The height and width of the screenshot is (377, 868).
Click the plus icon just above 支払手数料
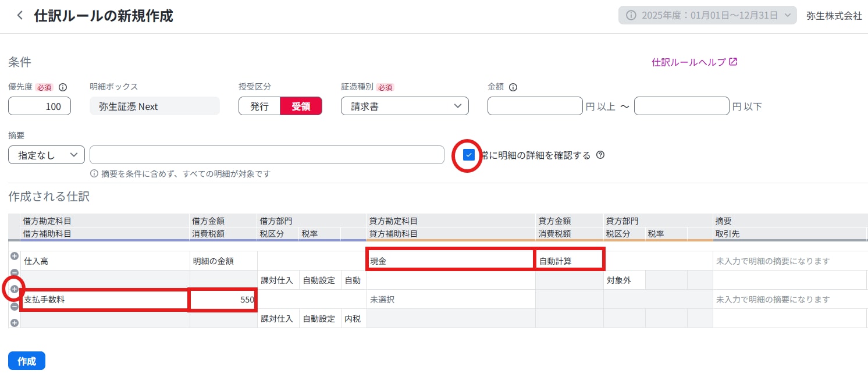click(15, 289)
